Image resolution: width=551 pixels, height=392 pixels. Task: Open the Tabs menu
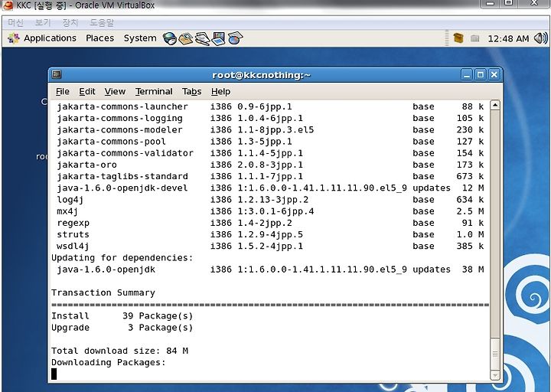point(192,91)
